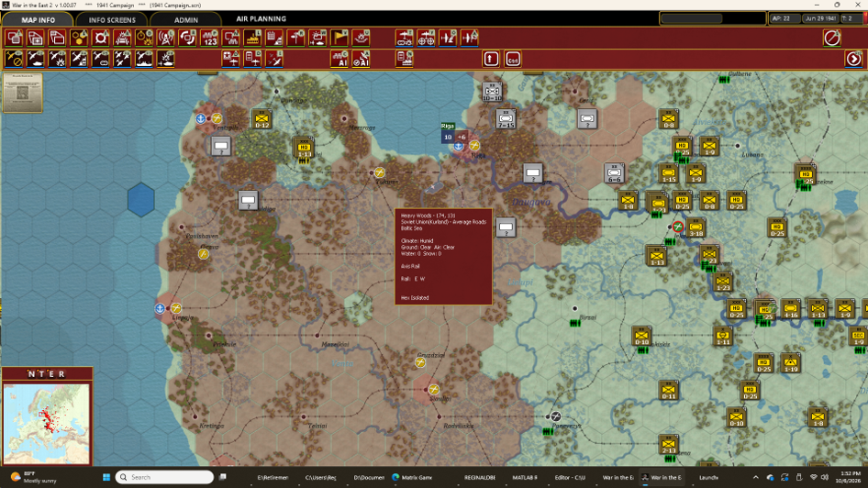Click the overlapping squares icon at toolbar start
Image resolution: width=868 pixels, height=488 pixels.
pos(14,39)
